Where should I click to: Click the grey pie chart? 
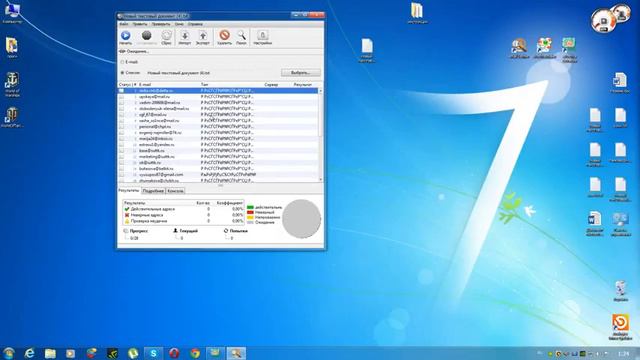coord(302,219)
